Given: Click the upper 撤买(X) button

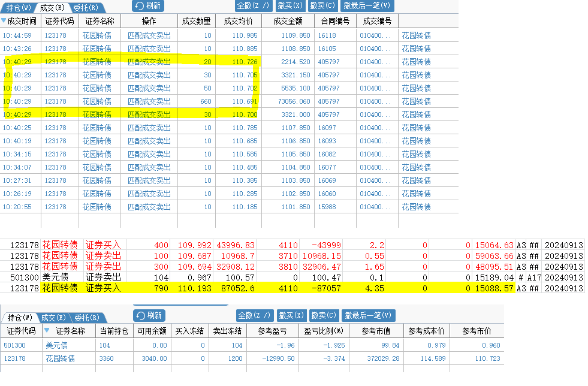Looking at the screenshot, I should [290, 5].
